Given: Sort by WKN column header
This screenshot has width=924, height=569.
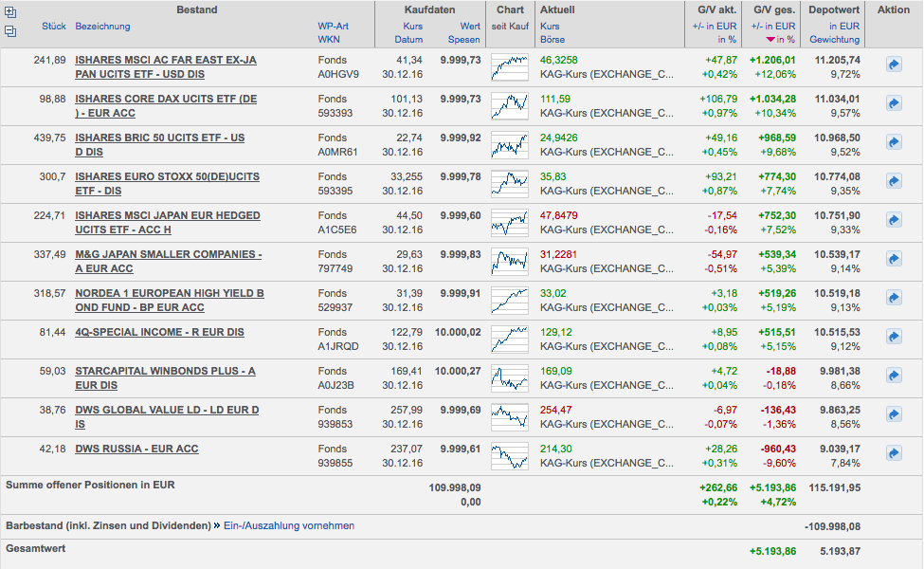Looking at the screenshot, I should 328,40.
